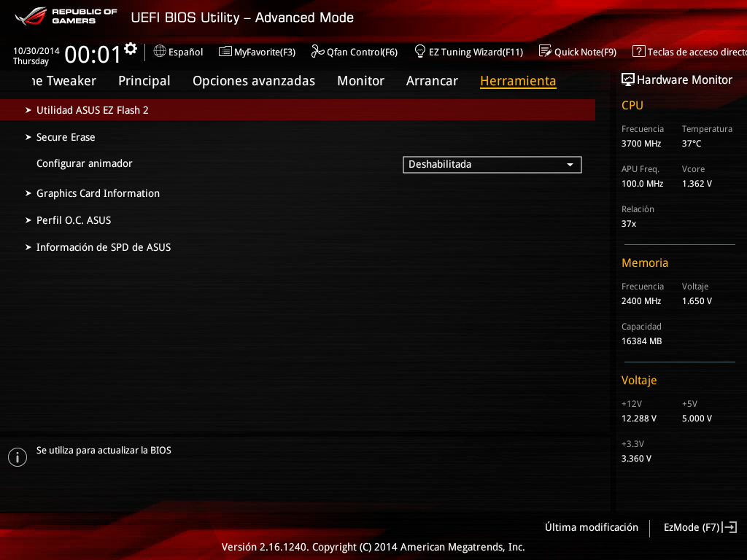Click the CPU frequency value 3700 MHz
Viewport: 747px width, 560px height.
[641, 144]
